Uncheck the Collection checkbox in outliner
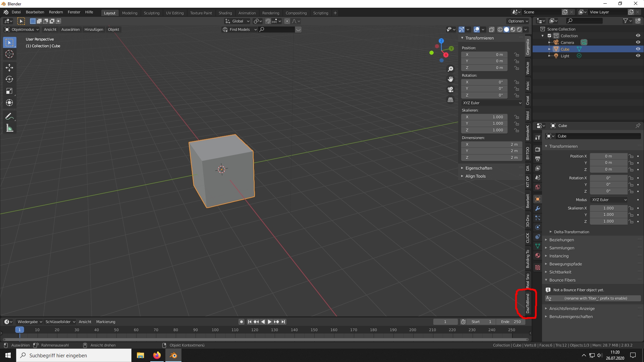 (549, 36)
